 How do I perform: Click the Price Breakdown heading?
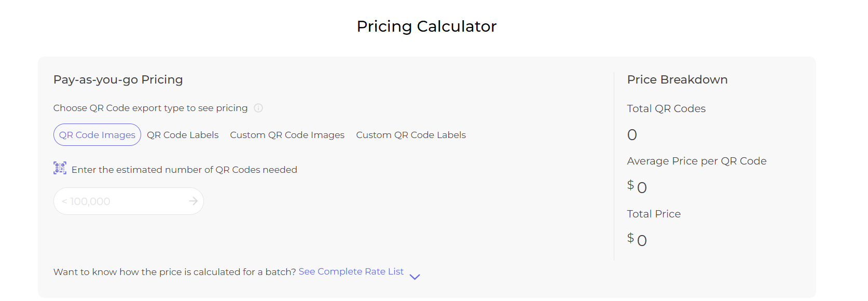(677, 79)
